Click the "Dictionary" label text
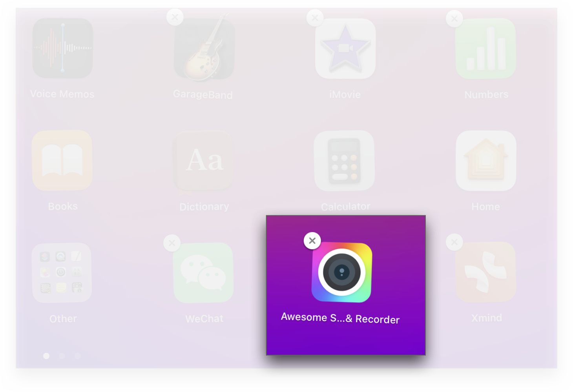573x392 pixels. tap(204, 207)
